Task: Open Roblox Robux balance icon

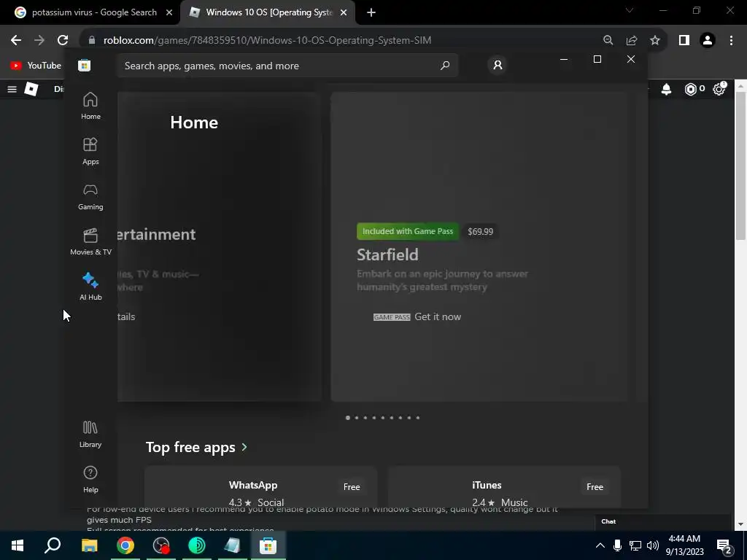Action: (x=690, y=89)
